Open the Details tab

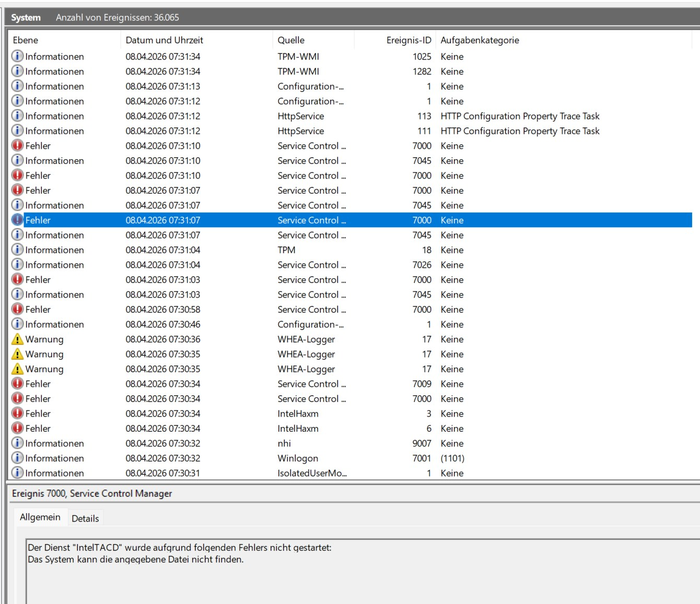[85, 518]
